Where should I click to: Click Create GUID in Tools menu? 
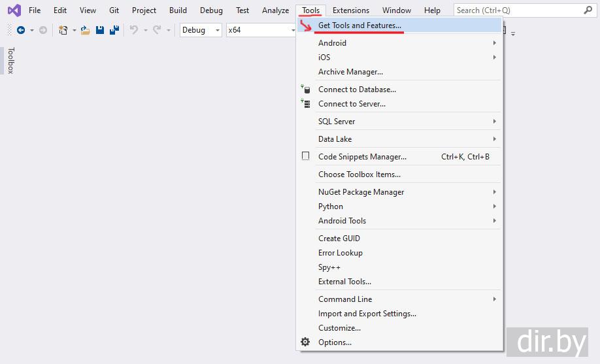(339, 239)
